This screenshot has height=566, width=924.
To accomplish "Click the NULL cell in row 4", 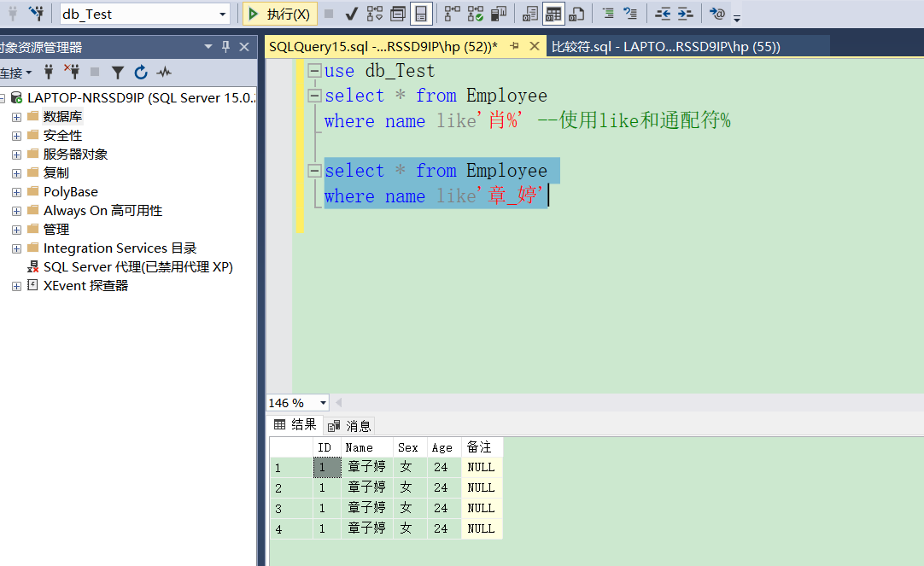I will point(482,529).
